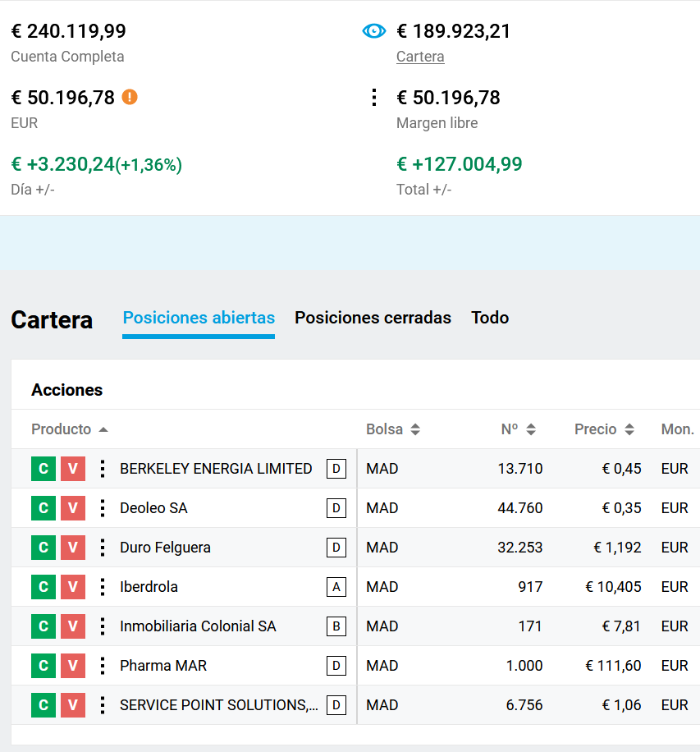Click green C buy button for Inmobiliaria Colonial
The width and height of the screenshot is (700, 752).
click(43, 626)
